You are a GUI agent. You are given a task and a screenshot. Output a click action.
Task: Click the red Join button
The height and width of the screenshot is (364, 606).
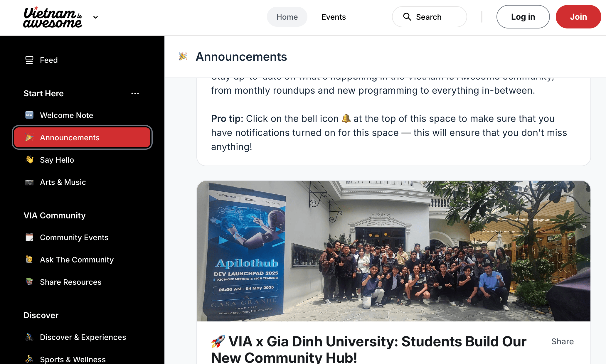[578, 17]
